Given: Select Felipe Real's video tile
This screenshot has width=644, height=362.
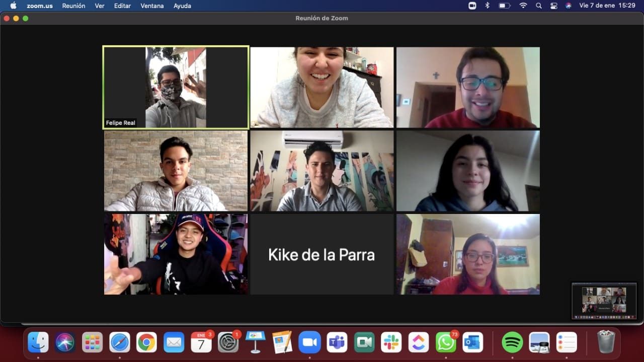Looking at the screenshot, I should click(176, 87).
